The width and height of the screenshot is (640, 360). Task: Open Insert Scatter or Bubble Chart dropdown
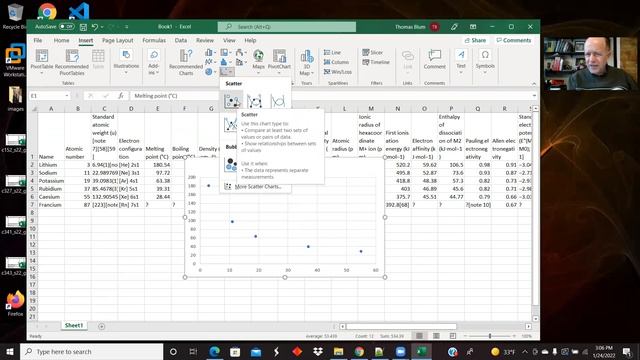226,72
